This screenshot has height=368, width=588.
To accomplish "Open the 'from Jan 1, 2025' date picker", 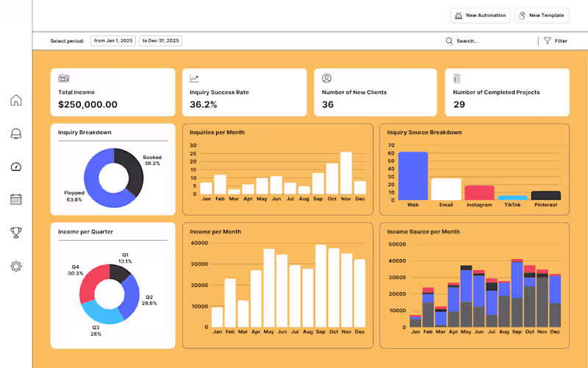I will 113,40.
